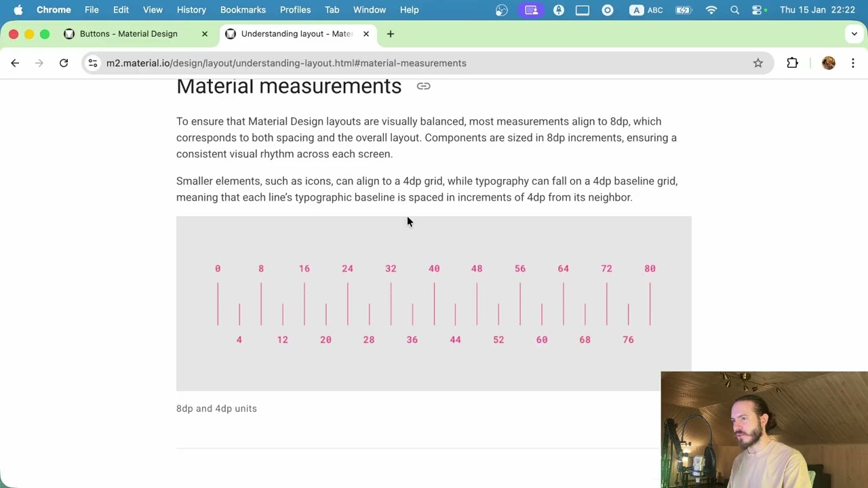Click the ruler label '56'
Viewport: 868px width, 488px height.
[x=520, y=268]
